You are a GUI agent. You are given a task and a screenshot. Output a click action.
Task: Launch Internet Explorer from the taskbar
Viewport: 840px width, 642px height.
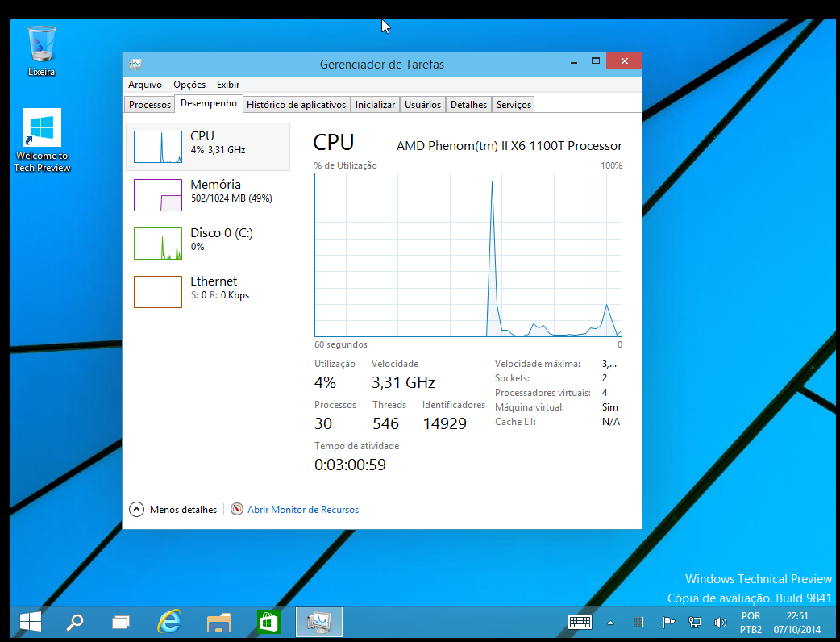click(x=168, y=622)
